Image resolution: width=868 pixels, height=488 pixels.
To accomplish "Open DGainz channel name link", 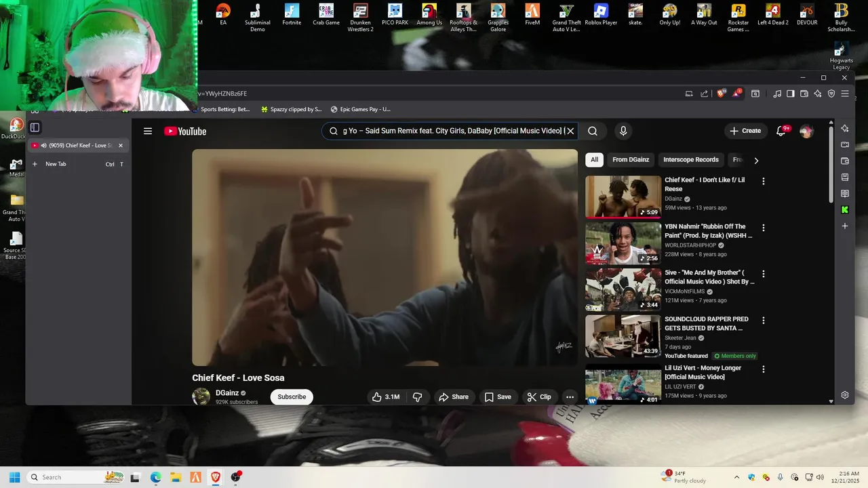I will (x=227, y=393).
